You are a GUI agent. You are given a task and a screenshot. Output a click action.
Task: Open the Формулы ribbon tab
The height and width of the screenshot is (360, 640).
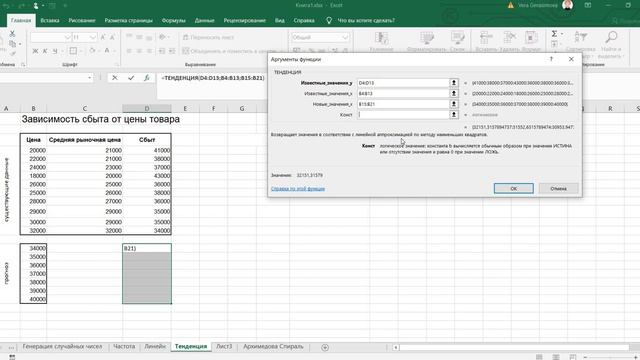point(173,20)
